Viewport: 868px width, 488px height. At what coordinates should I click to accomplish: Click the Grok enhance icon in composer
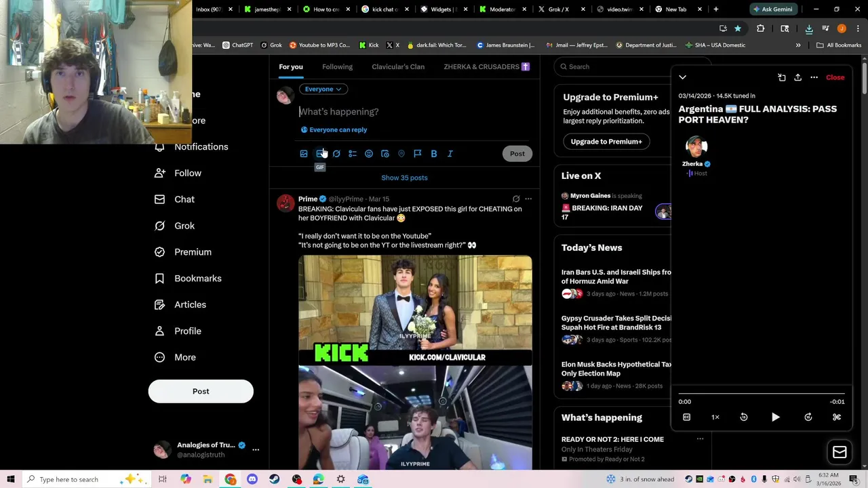click(336, 154)
